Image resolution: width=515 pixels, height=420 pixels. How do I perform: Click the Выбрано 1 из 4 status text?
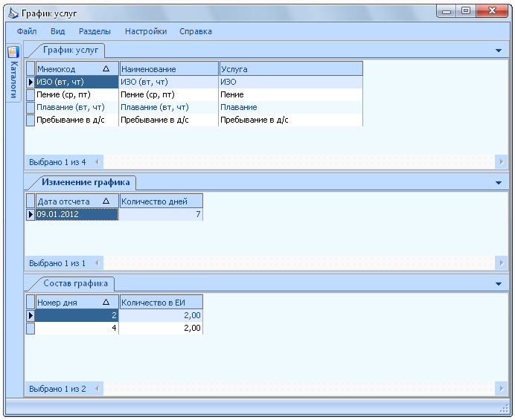(57, 162)
